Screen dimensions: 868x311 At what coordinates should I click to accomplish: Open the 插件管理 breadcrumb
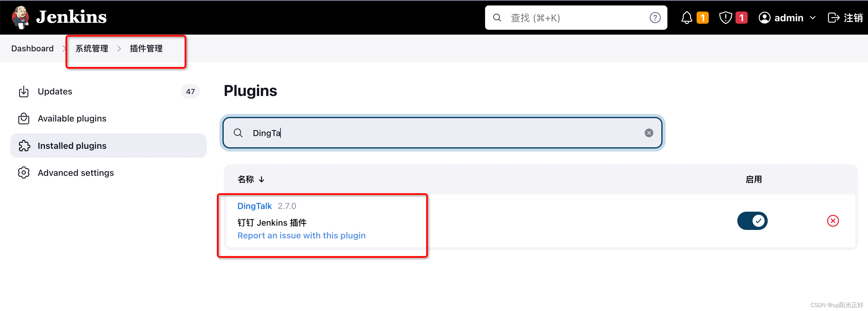[x=146, y=49]
